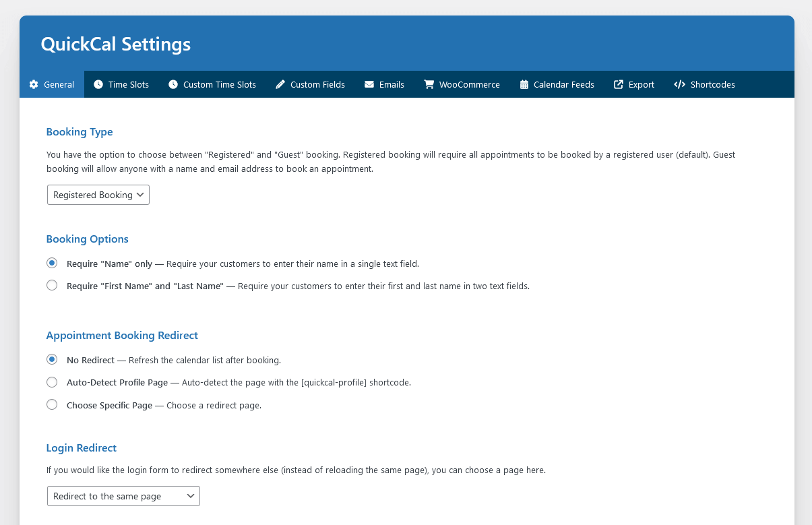Open the Time Slots tab
Viewport: 812px width, 525px height.
pyautogui.click(x=121, y=84)
